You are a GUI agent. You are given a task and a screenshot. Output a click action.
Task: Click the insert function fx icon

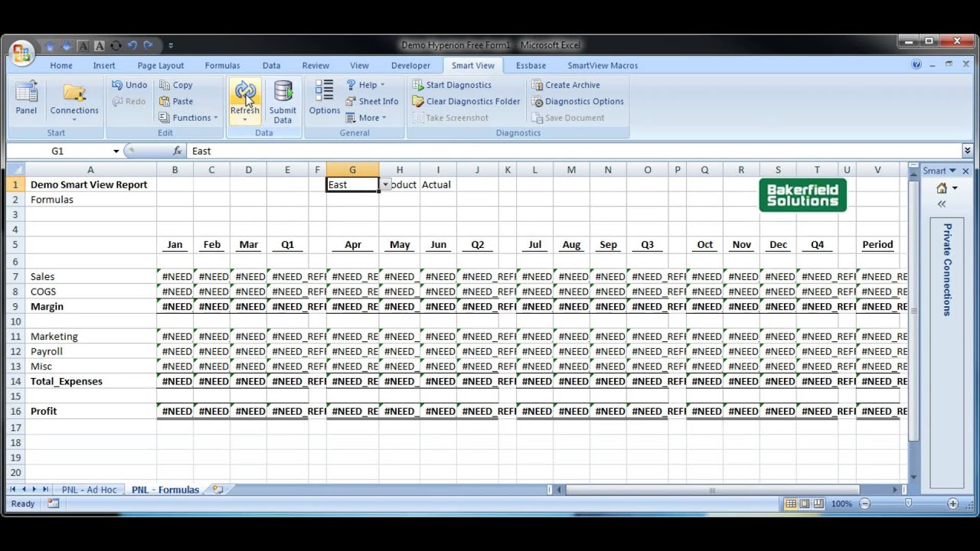pyautogui.click(x=178, y=151)
